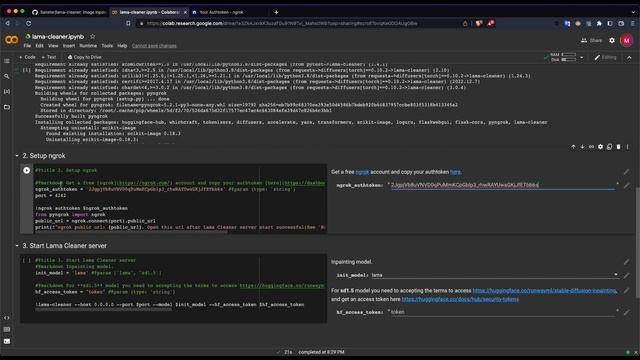This screenshot has height=360, width=640.
Task: Click 'Cannot save changes' link
Action: tap(154, 46)
